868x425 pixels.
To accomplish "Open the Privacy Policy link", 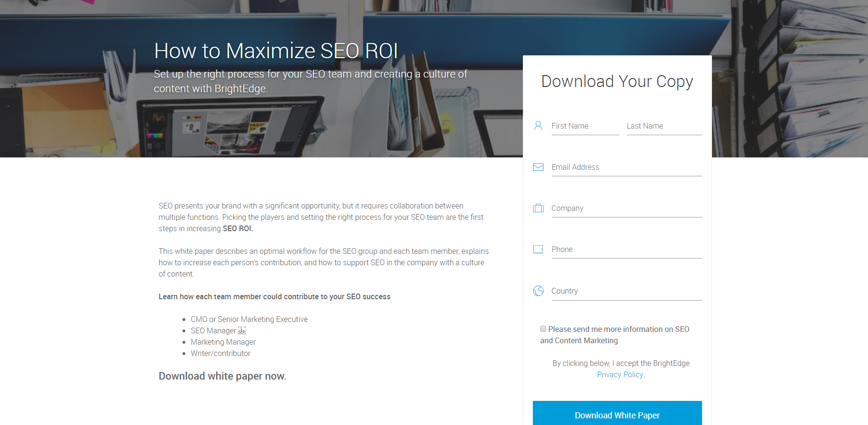I will (620, 374).
